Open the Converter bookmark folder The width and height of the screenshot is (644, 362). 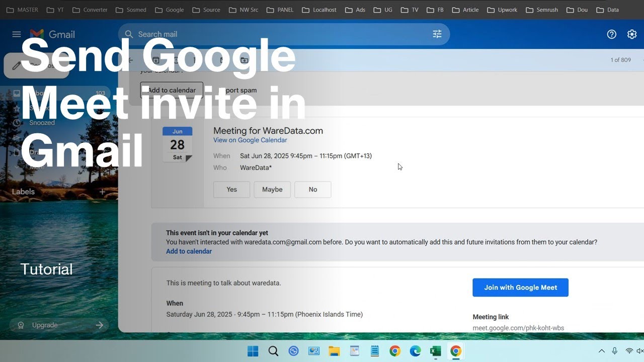(90, 10)
